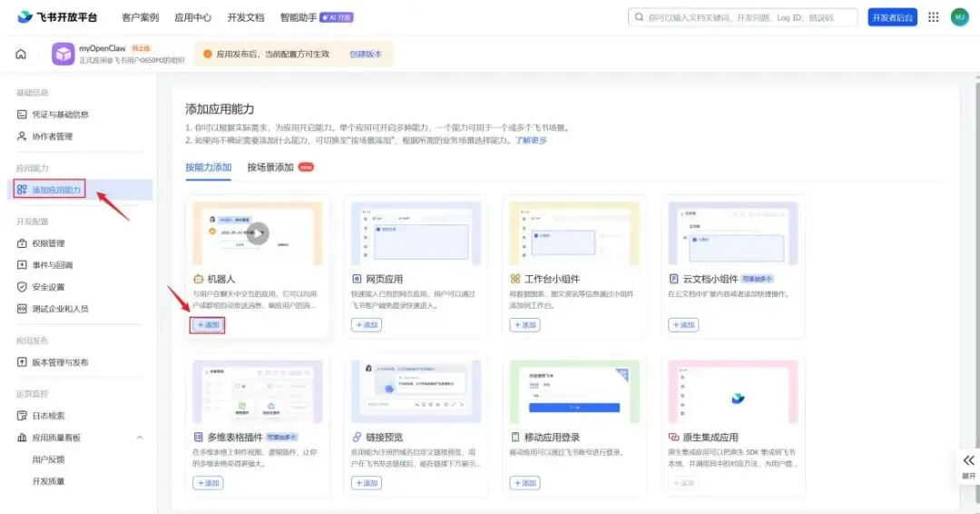980x514 pixels.
Task: Click the myOpenClaw app name
Action: [102, 48]
